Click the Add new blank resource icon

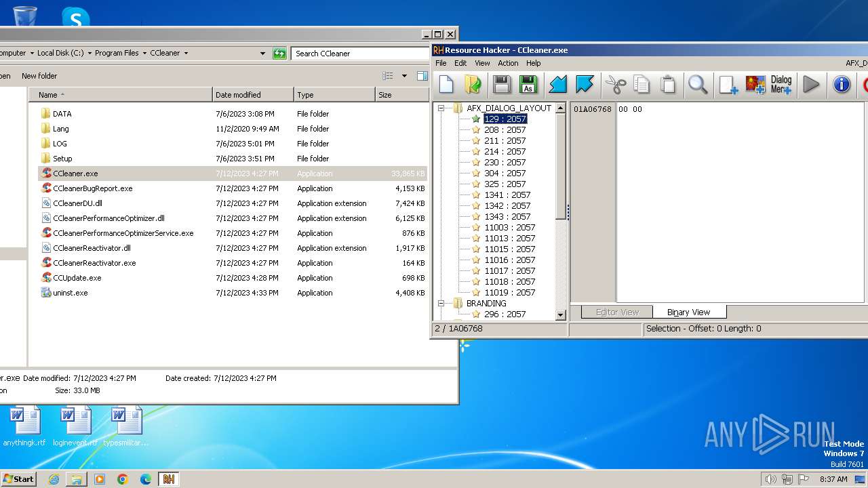click(728, 84)
